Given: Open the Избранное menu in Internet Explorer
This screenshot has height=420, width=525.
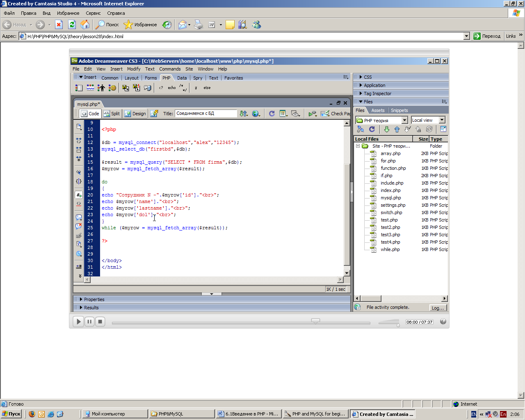Looking at the screenshot, I should point(68,13).
